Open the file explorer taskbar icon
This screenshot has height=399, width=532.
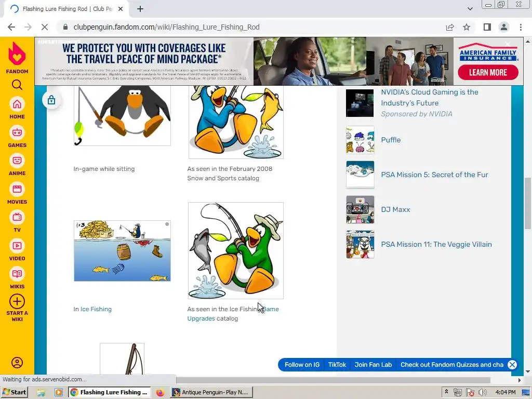click(x=41, y=393)
